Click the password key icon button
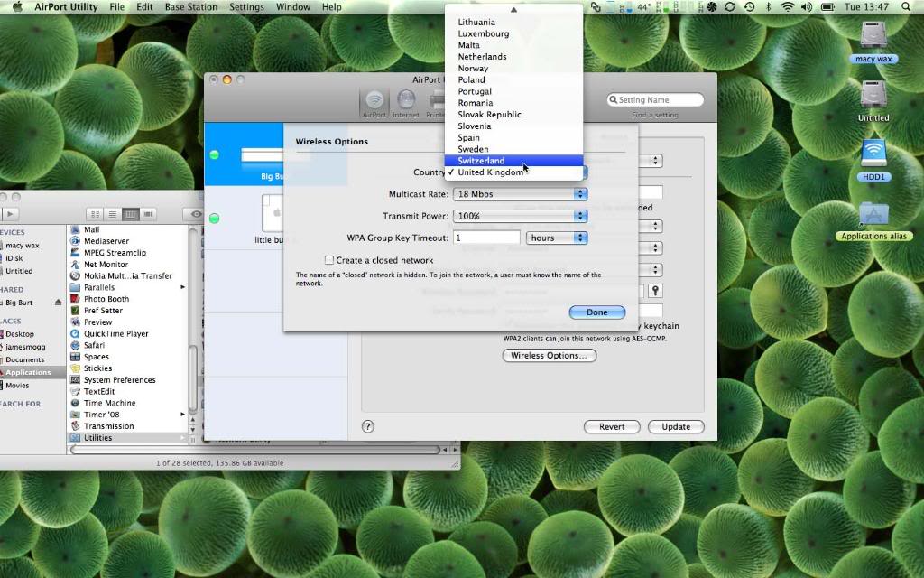The image size is (924, 578). click(x=655, y=291)
